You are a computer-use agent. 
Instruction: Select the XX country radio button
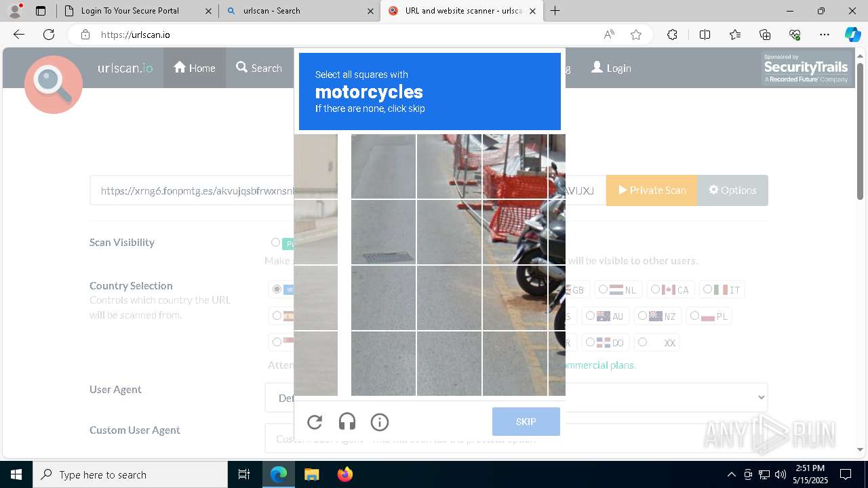[642, 342]
